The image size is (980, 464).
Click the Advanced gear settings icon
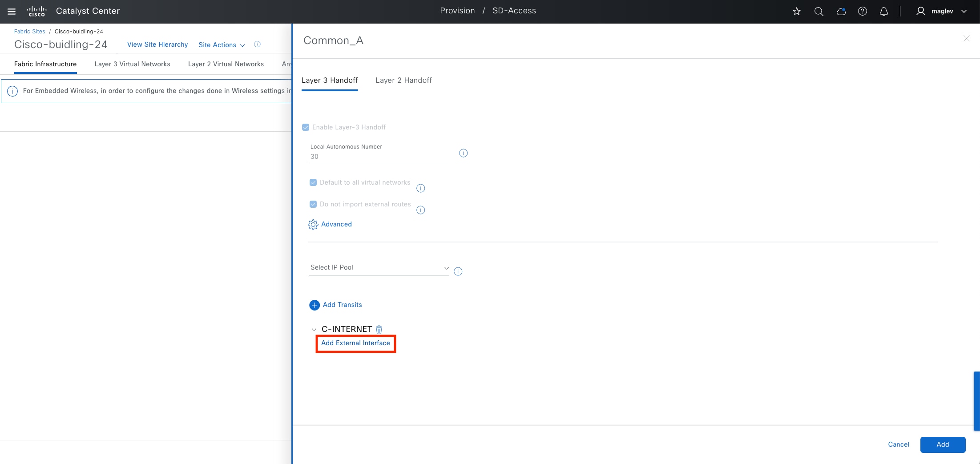tap(313, 225)
